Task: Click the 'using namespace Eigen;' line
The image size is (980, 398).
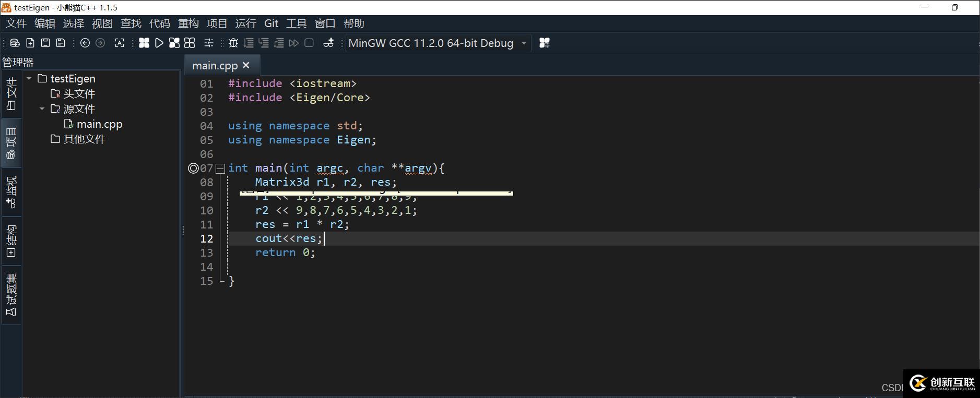Action: pyautogui.click(x=302, y=140)
